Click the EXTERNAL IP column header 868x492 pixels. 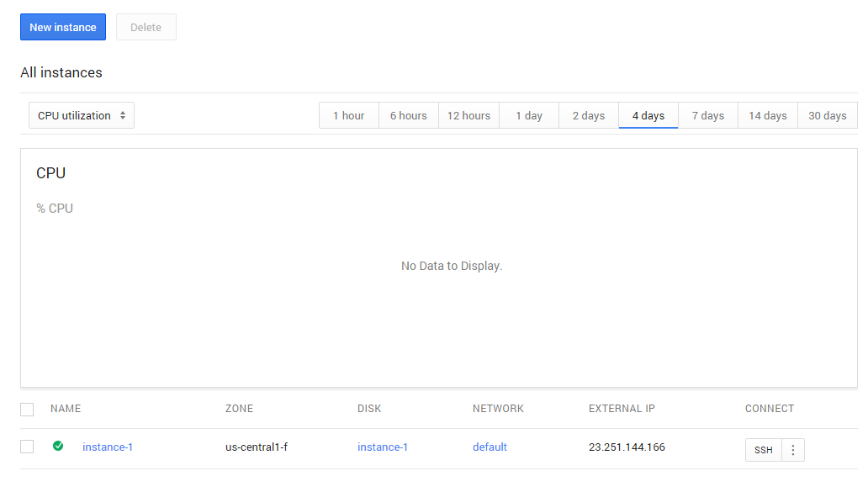point(622,409)
